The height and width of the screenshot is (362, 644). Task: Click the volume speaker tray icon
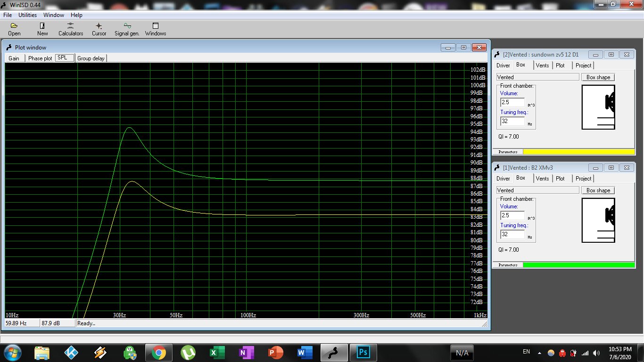coord(596,353)
